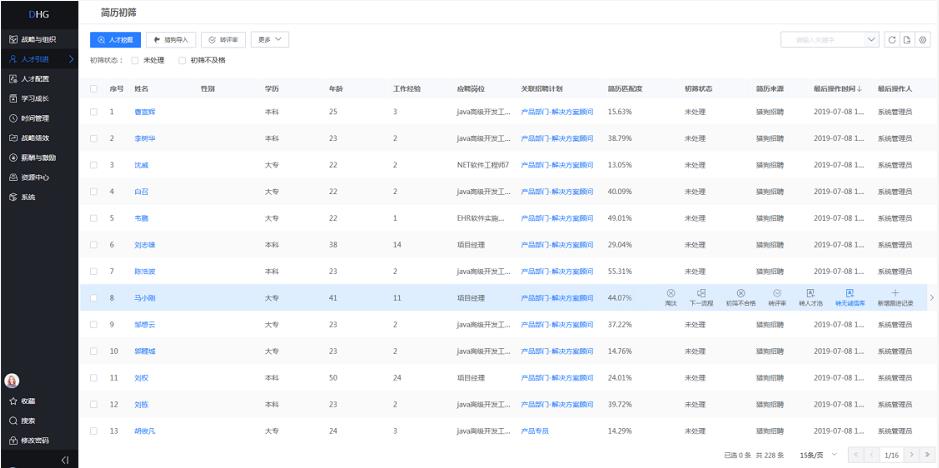This screenshot has width=939, height=468.
Task: Click 初筛不合格 icon in row 8
Action: (x=740, y=296)
